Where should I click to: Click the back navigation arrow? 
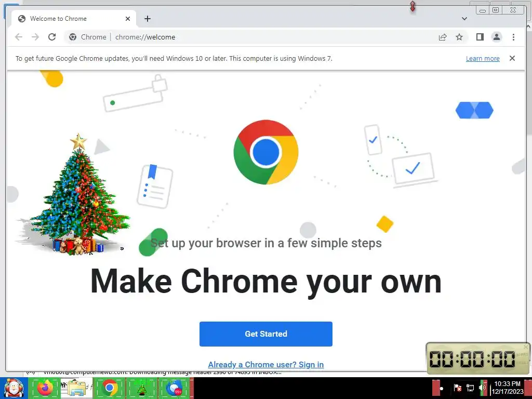click(x=19, y=37)
